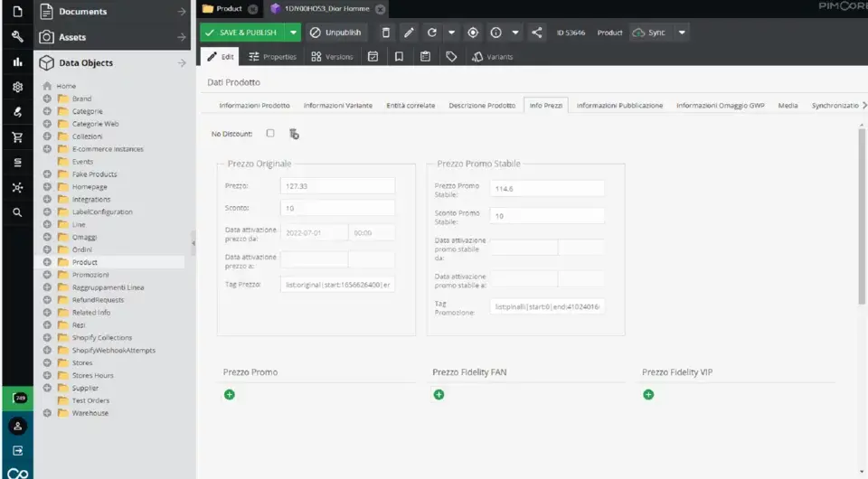Reload the object with the refresh icon
This screenshot has width=868, height=479.
coord(432,33)
